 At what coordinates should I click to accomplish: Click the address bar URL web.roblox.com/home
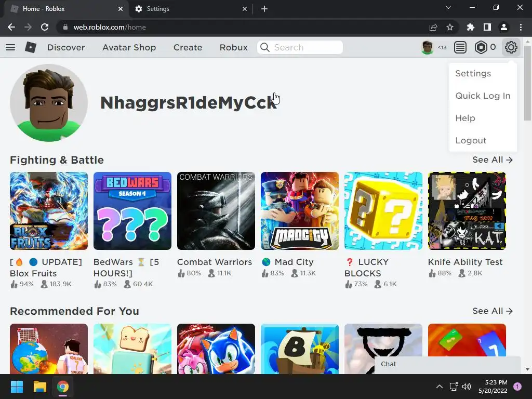coord(110,27)
